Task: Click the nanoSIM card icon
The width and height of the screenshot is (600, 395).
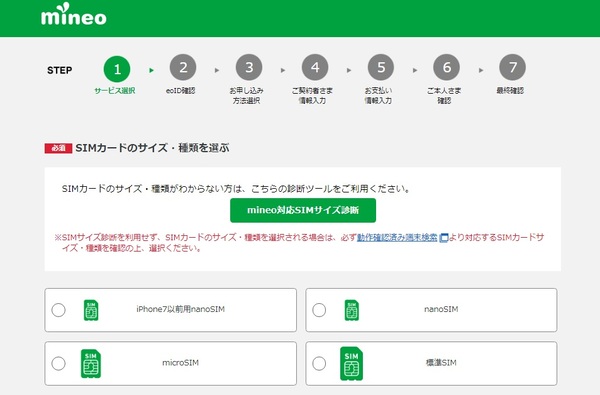Action: (x=352, y=310)
